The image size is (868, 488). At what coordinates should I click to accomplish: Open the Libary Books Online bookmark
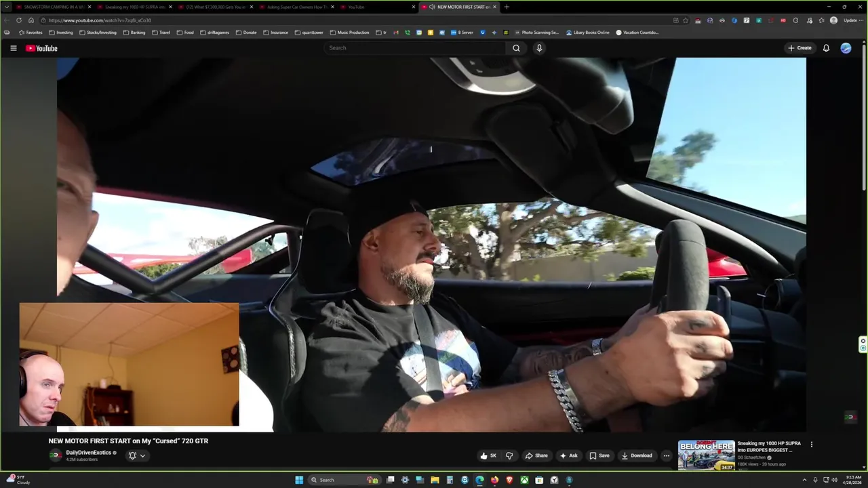[x=587, y=33]
